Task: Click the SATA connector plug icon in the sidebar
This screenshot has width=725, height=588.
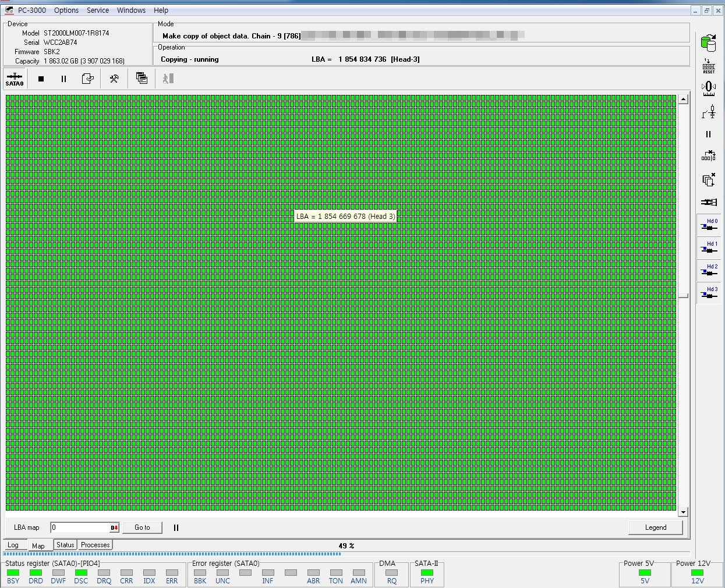Action: click(x=709, y=202)
